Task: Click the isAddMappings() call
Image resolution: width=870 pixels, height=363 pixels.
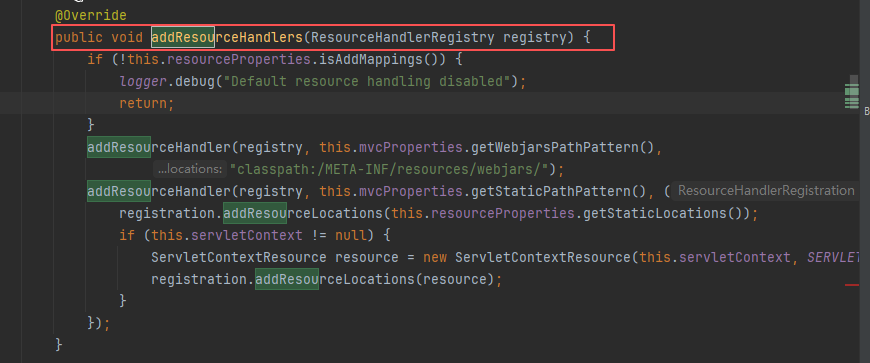Action: coord(383,59)
